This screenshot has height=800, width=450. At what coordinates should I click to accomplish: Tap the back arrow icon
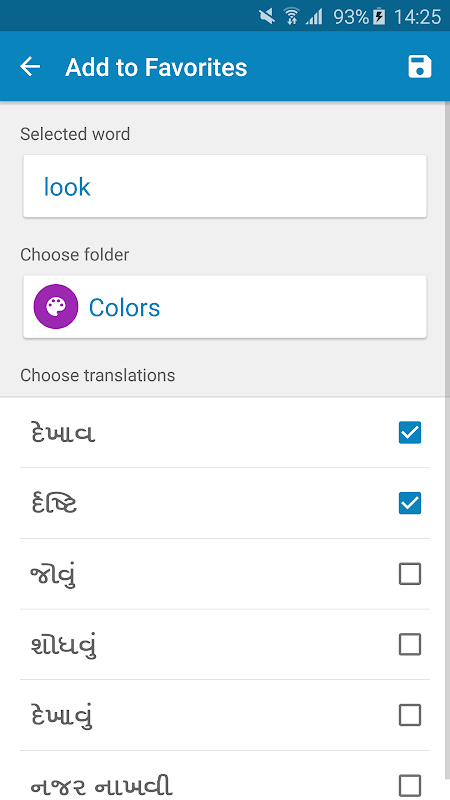pos(30,67)
